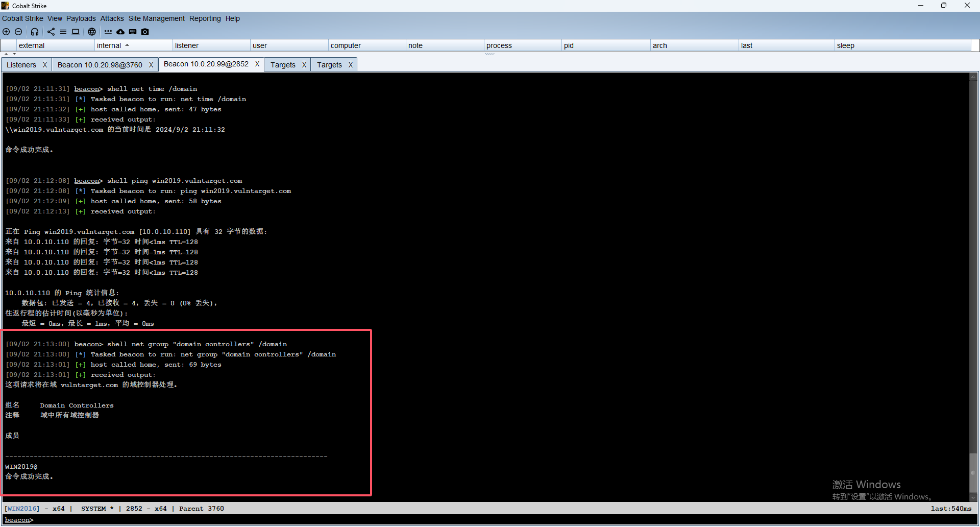
Task: Switch to session table view icon
Action: point(63,32)
